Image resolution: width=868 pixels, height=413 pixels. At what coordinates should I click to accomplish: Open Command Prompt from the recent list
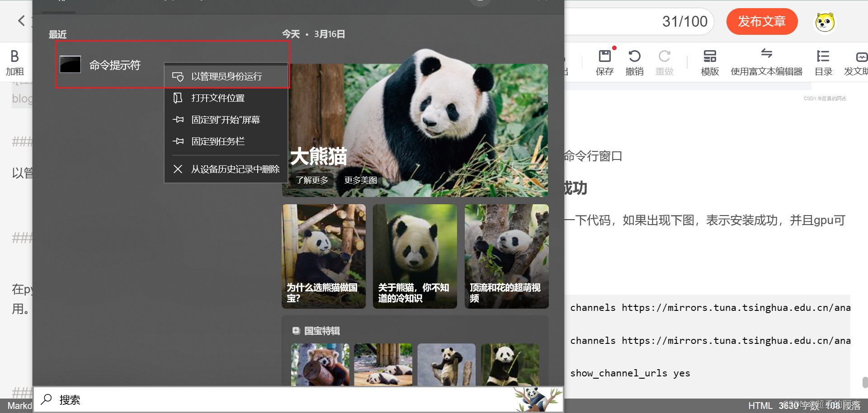click(115, 65)
